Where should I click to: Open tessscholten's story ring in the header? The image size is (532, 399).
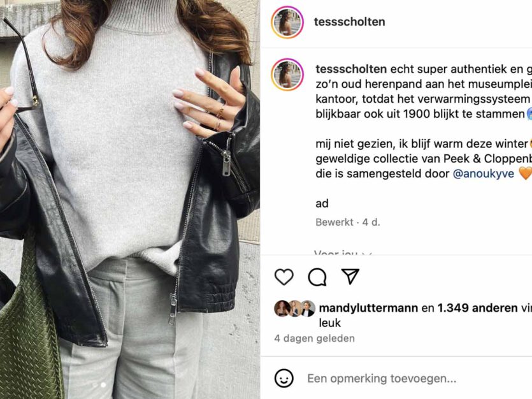[287, 22]
